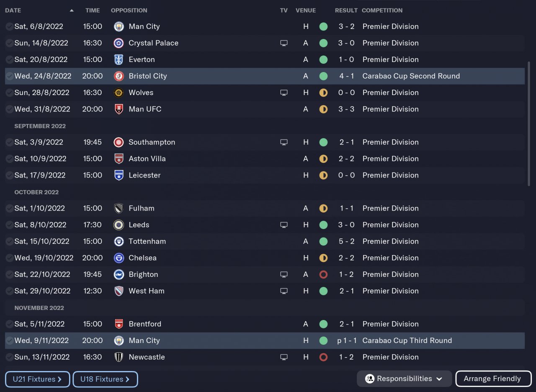The height and width of the screenshot is (392, 536).
Task: Click green win indicator for Leeds match
Action: tap(323, 225)
